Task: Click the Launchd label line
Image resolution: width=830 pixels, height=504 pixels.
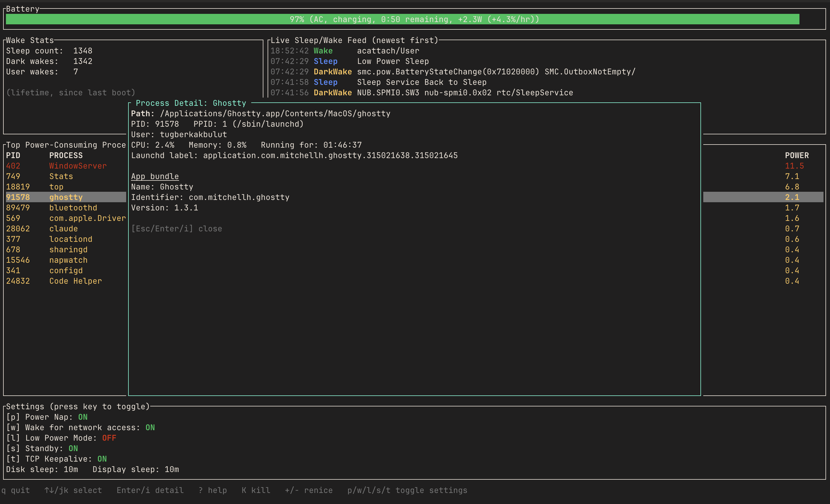Action: pos(294,155)
